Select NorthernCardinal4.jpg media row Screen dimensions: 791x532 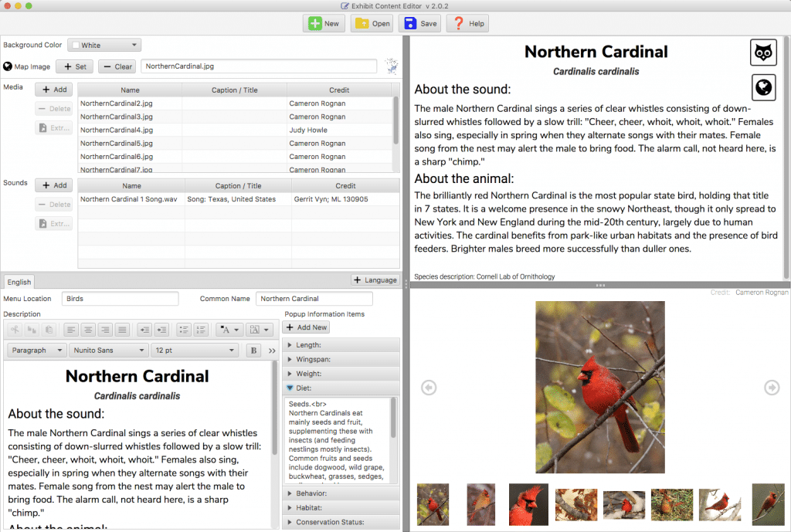pyautogui.click(x=235, y=130)
